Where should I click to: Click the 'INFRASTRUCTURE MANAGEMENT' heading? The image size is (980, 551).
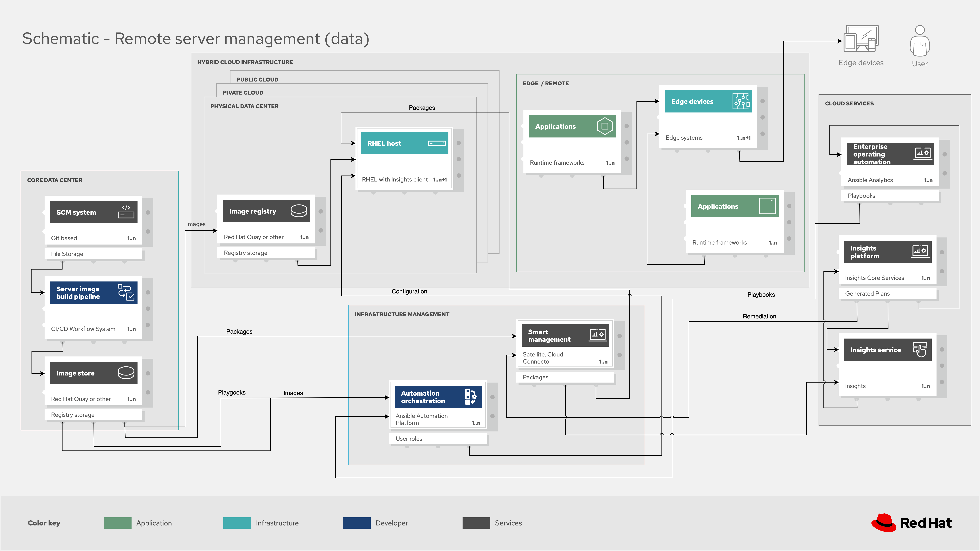click(402, 314)
